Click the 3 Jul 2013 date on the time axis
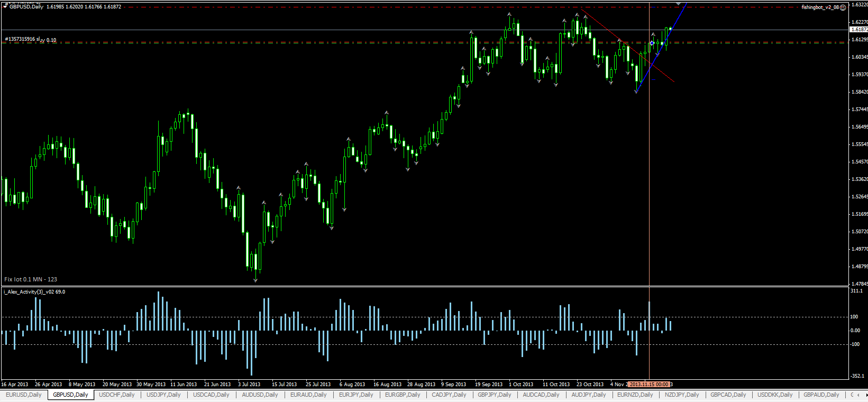This screenshot has width=868, height=402. click(249, 385)
